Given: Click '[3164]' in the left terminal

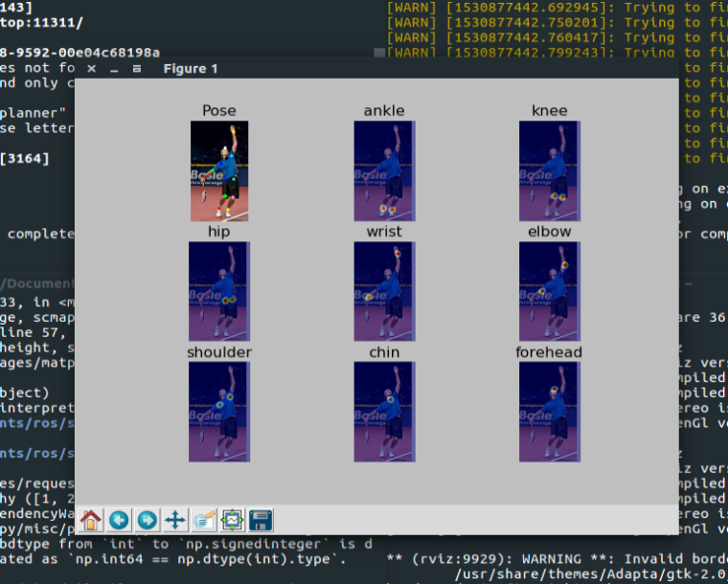Looking at the screenshot, I should [24, 159].
